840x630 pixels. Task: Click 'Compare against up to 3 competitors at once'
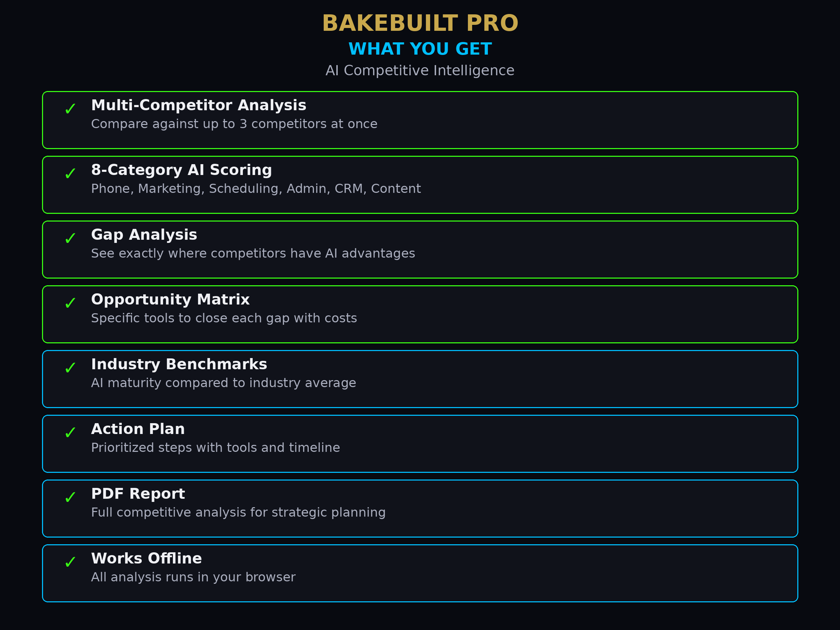click(x=234, y=124)
